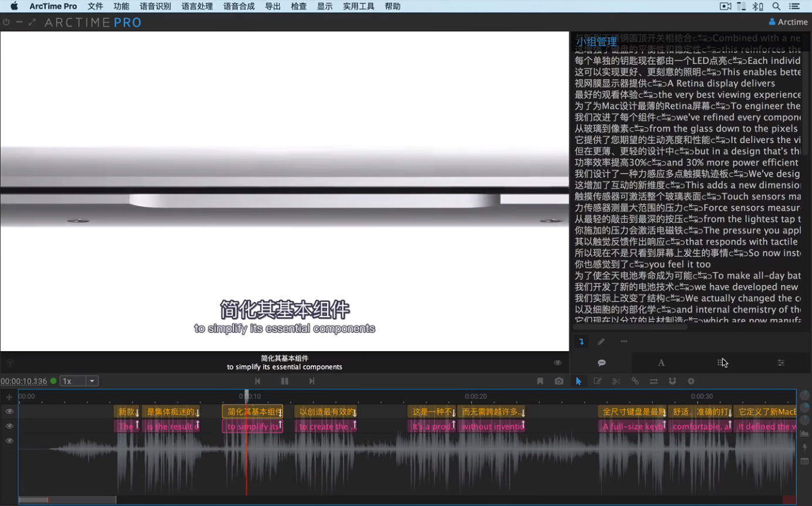This screenshot has width=812, height=506.
Task: Open the 显示 menu
Action: (x=325, y=6)
